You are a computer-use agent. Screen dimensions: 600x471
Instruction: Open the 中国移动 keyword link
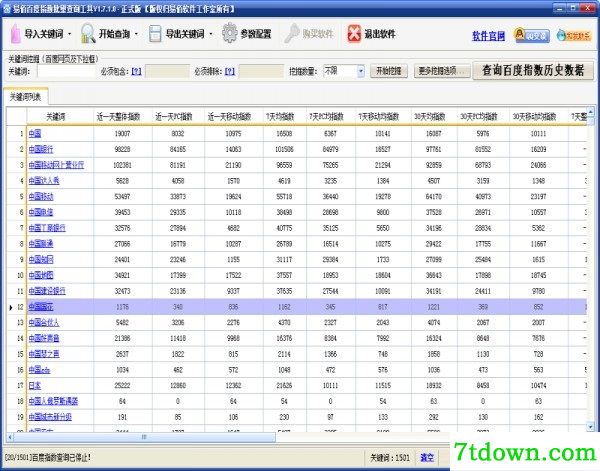(x=41, y=197)
